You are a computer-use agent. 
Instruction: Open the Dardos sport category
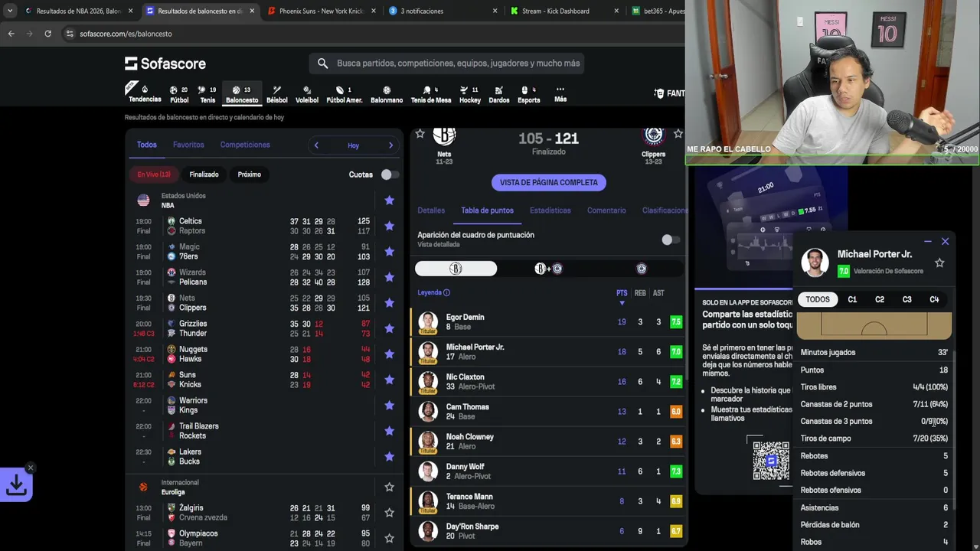pos(499,94)
